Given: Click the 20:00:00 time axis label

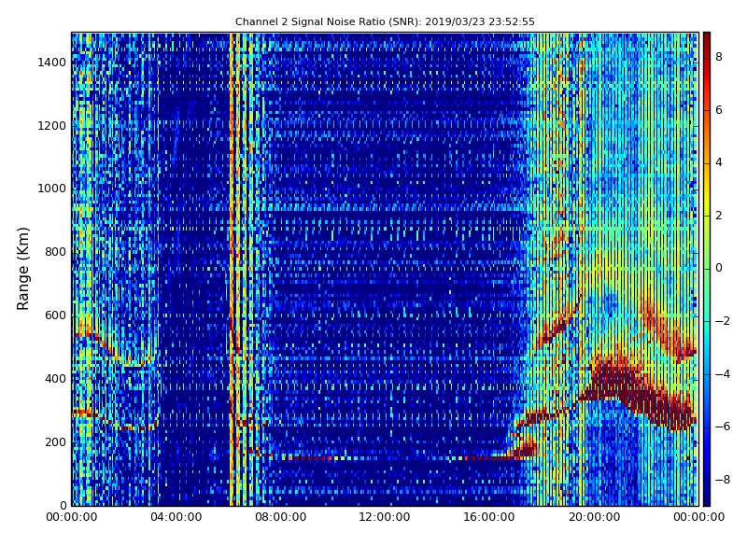Looking at the screenshot, I should point(594,517).
